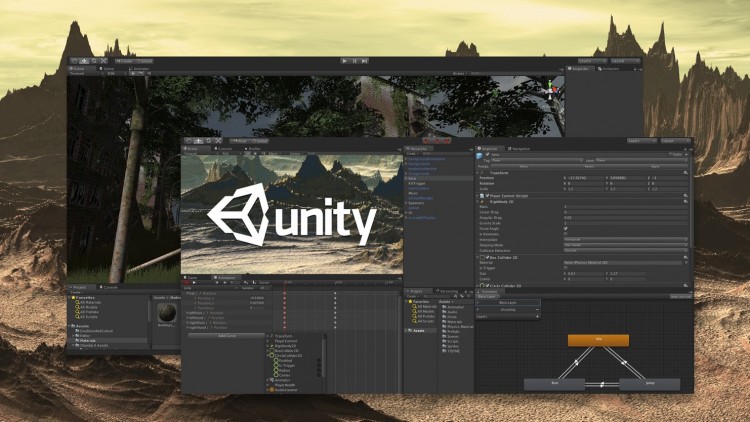Toggle the Fixed Angle checkbox
The image size is (750, 422).
pos(567,227)
